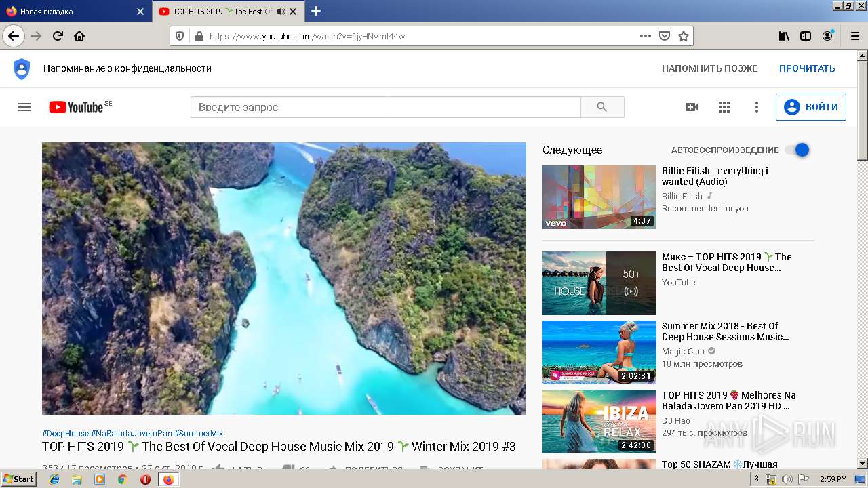Open the IBIZA RELAX video thumbnail
868x488 pixels.
coord(599,422)
